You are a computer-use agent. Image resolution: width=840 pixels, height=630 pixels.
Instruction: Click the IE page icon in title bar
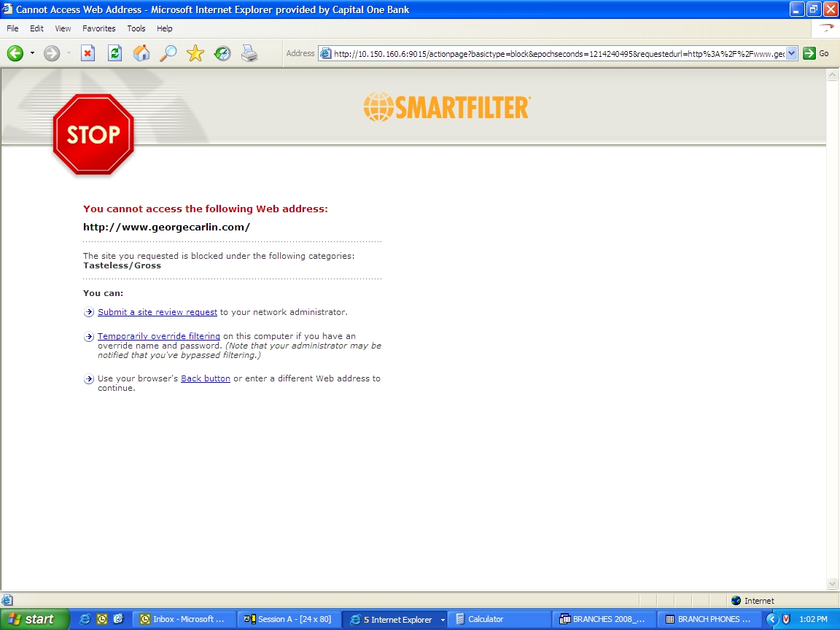point(7,9)
